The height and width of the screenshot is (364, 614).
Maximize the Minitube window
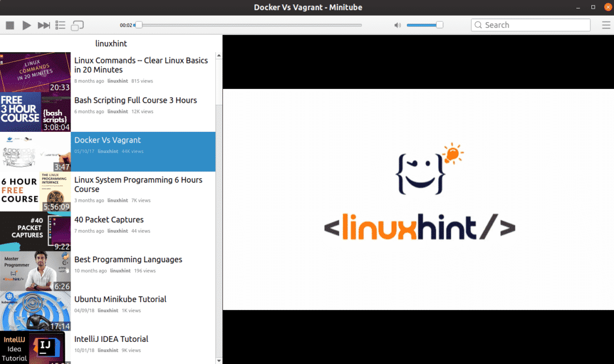click(593, 8)
